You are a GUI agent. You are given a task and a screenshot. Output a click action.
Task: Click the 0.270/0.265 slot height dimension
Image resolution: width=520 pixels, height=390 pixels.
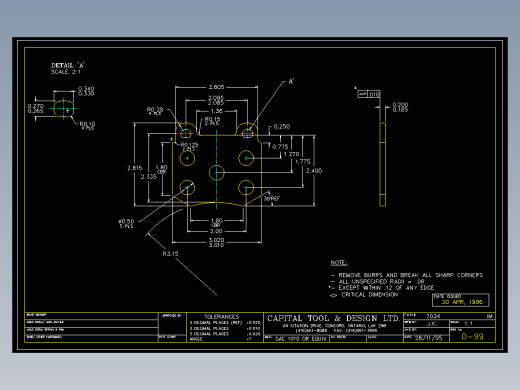[x=36, y=108]
